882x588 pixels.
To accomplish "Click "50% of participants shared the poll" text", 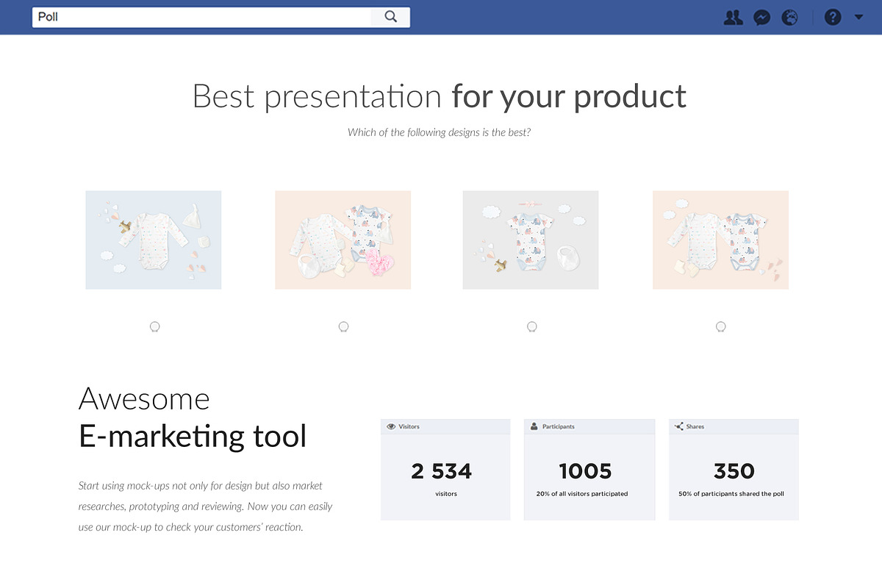I will (x=731, y=494).
